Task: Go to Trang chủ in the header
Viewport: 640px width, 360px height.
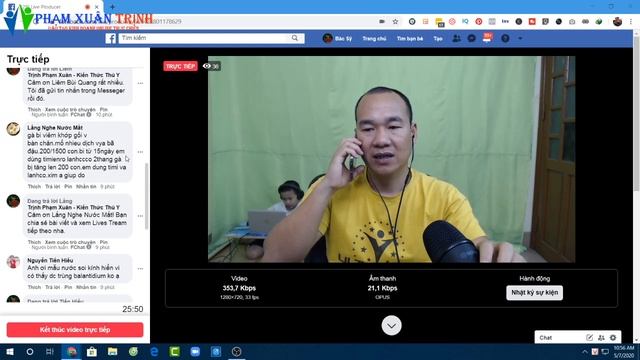Action: (x=374, y=38)
